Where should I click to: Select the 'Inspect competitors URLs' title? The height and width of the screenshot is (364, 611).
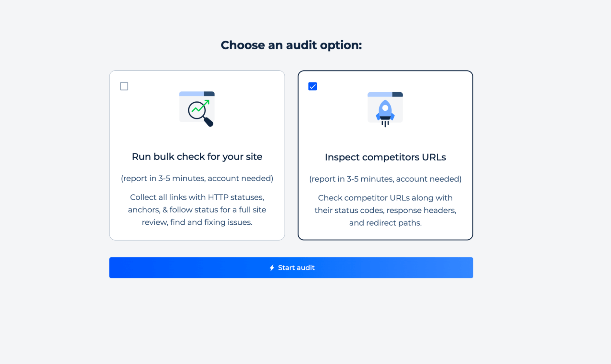385,157
